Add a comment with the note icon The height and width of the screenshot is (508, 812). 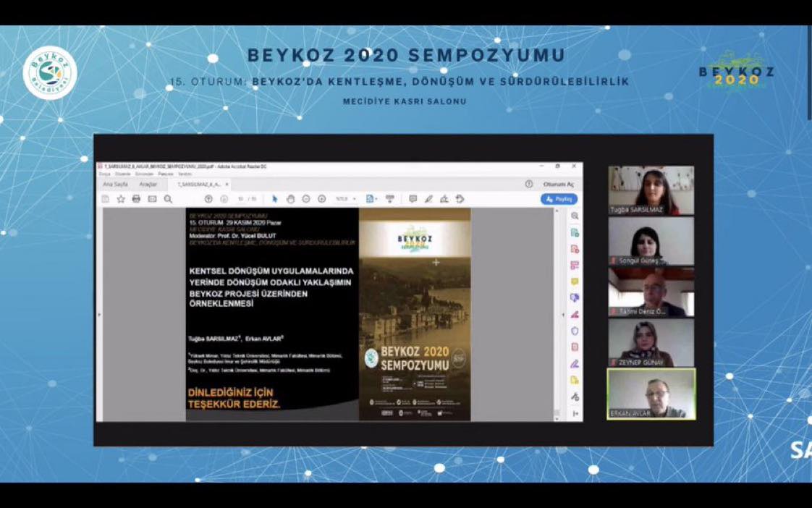point(413,199)
